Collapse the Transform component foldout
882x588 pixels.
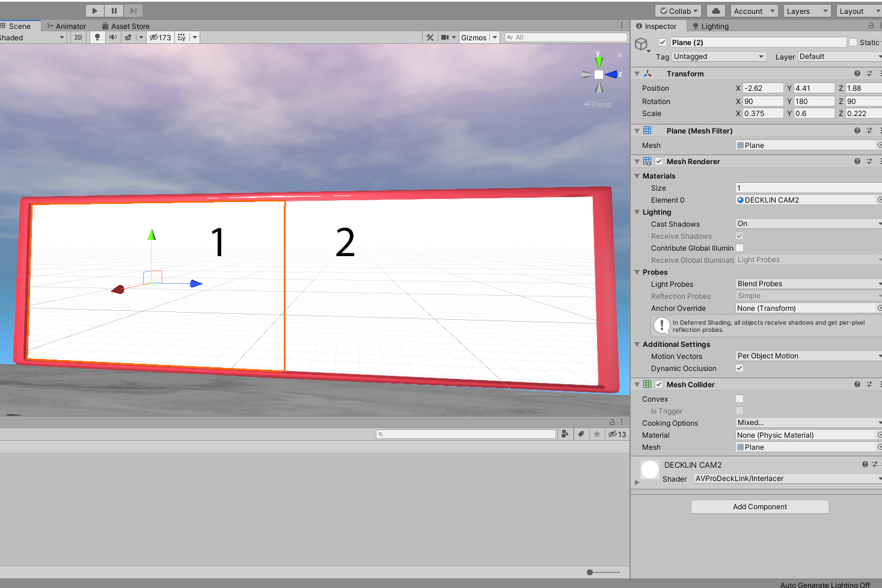[637, 73]
